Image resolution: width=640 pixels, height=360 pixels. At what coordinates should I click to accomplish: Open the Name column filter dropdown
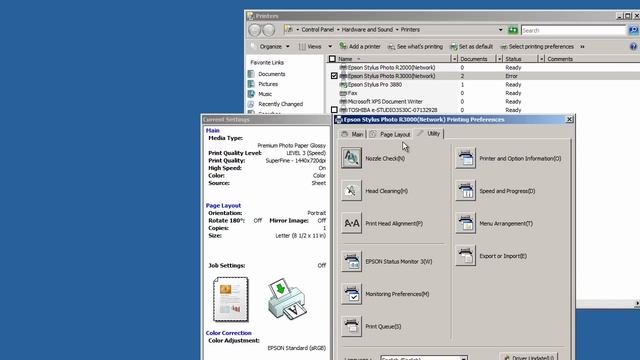click(454, 59)
